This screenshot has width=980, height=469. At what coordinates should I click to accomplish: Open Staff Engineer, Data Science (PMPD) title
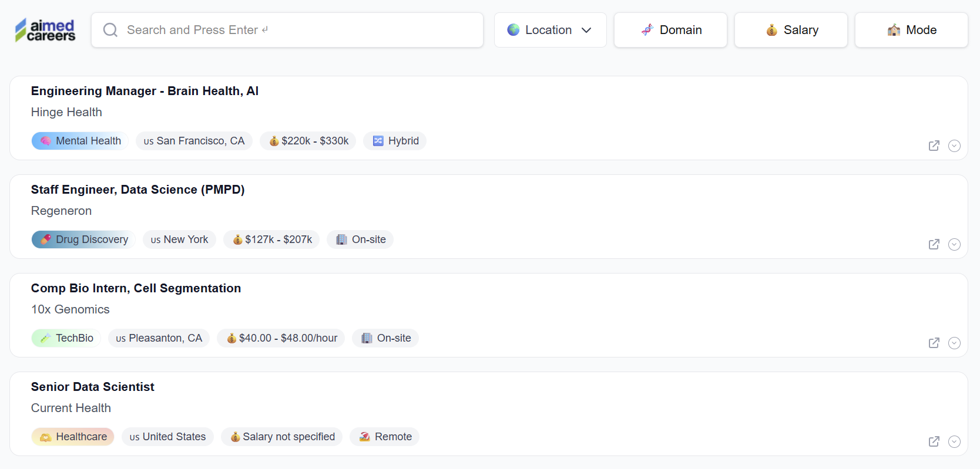tap(137, 190)
